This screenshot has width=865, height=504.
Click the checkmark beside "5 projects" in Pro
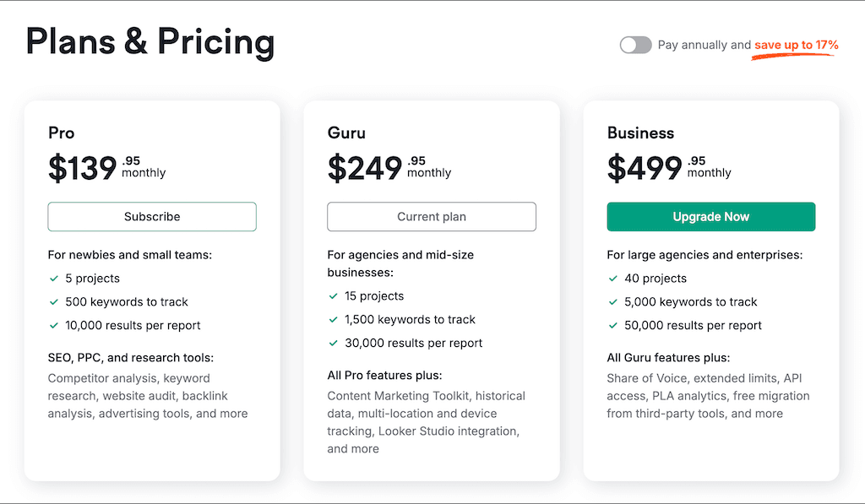click(x=52, y=278)
